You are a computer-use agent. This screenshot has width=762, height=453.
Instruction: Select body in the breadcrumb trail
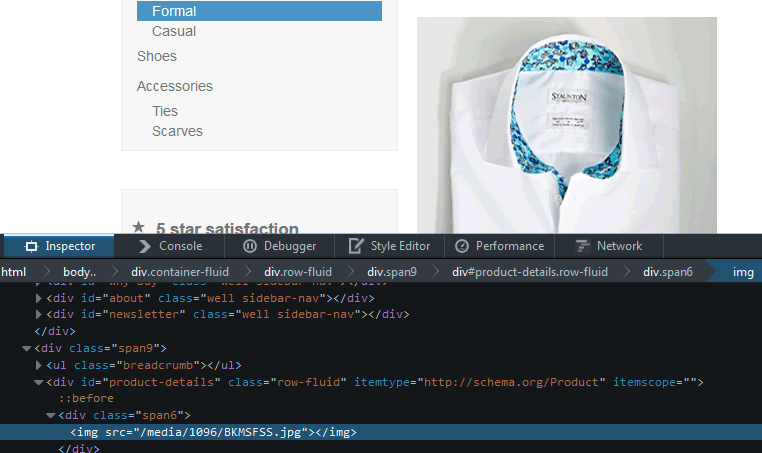(x=79, y=272)
